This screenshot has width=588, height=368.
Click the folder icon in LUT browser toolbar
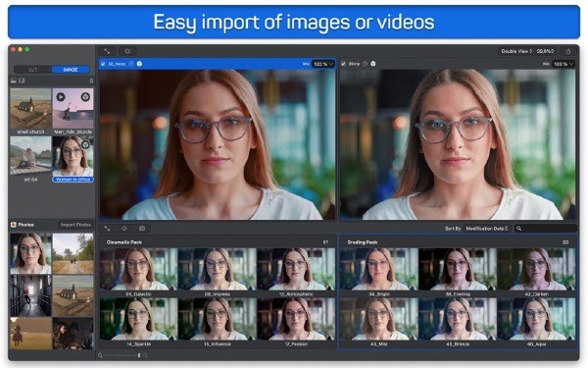click(x=142, y=229)
